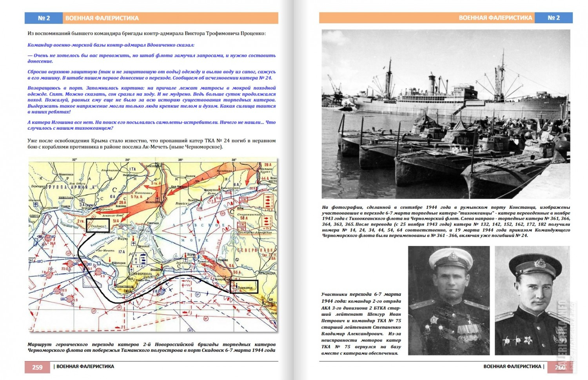This screenshot has width=588, height=380.
Task: Click the line 'Из воспоминаний бывшего командира бригады'
Action: [147, 33]
